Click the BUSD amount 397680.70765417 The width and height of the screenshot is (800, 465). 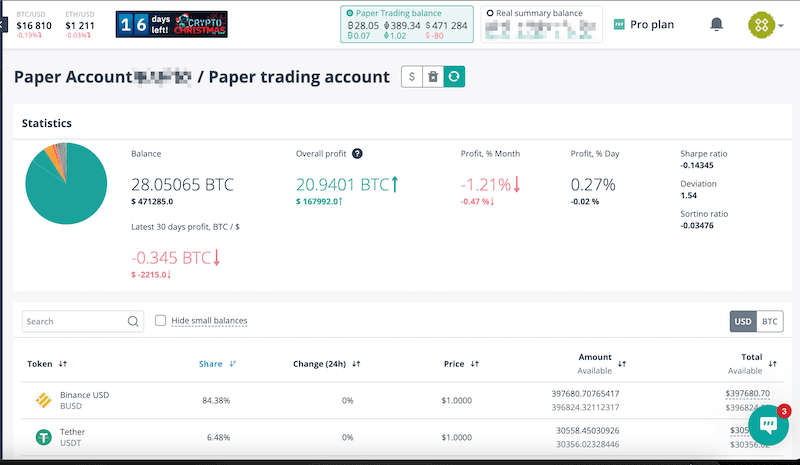585,394
